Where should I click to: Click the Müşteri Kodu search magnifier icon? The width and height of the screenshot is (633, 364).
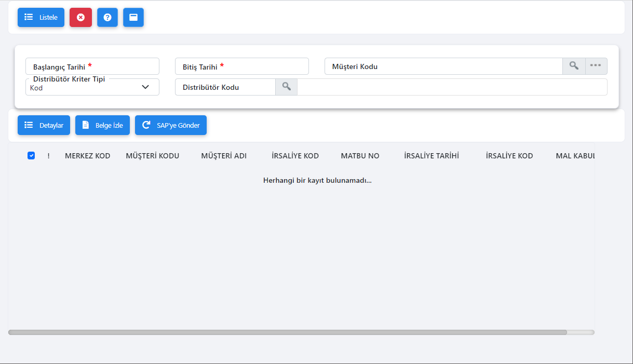(574, 66)
